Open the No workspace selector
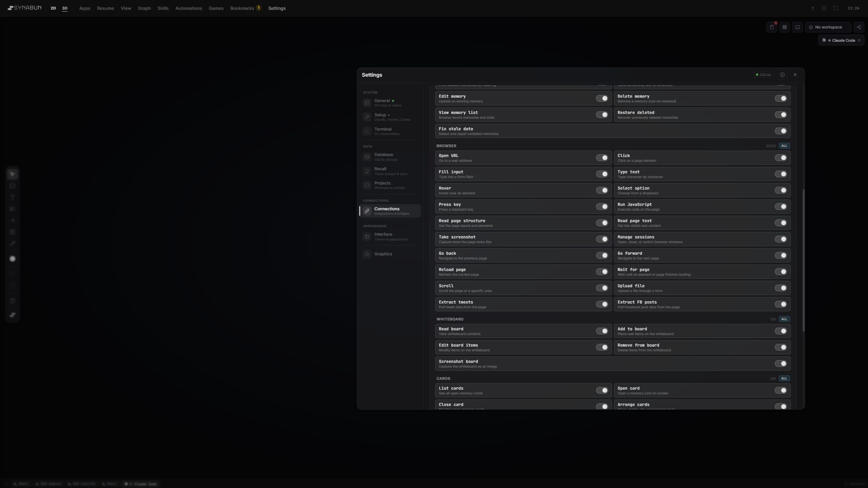868x488 pixels. [x=828, y=27]
